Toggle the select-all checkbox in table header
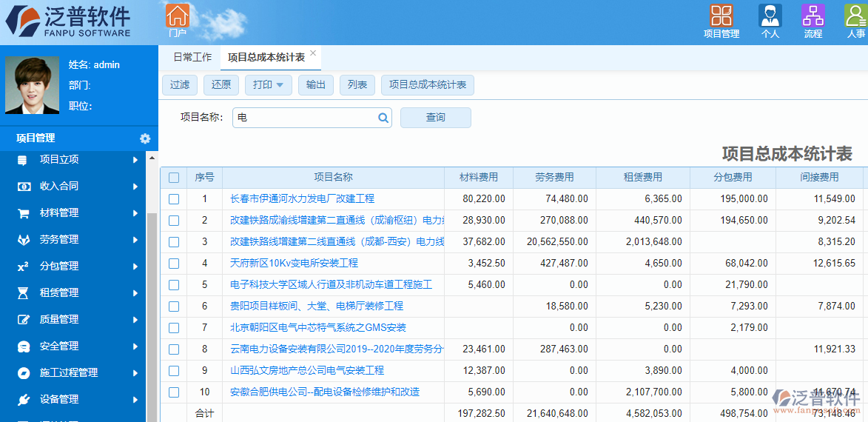The height and width of the screenshot is (422, 868). (174, 178)
